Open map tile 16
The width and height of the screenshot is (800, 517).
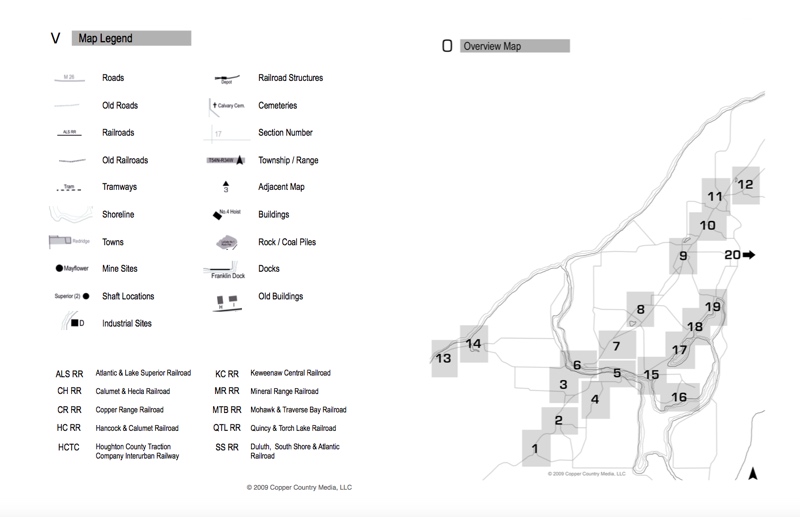pyautogui.click(x=679, y=397)
